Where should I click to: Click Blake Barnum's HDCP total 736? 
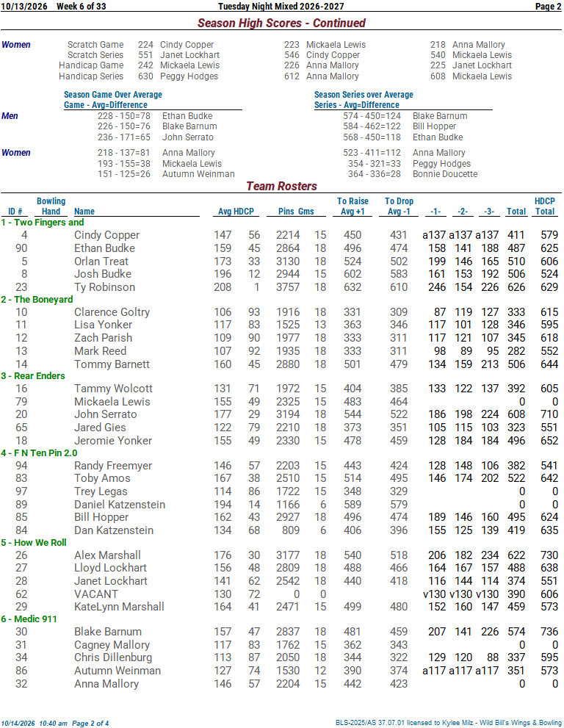tap(549, 632)
